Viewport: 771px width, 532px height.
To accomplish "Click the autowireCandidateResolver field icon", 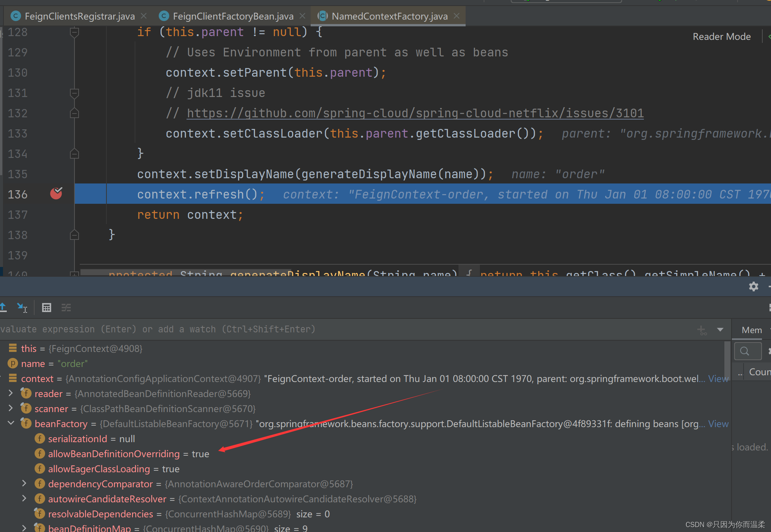I will coord(40,499).
